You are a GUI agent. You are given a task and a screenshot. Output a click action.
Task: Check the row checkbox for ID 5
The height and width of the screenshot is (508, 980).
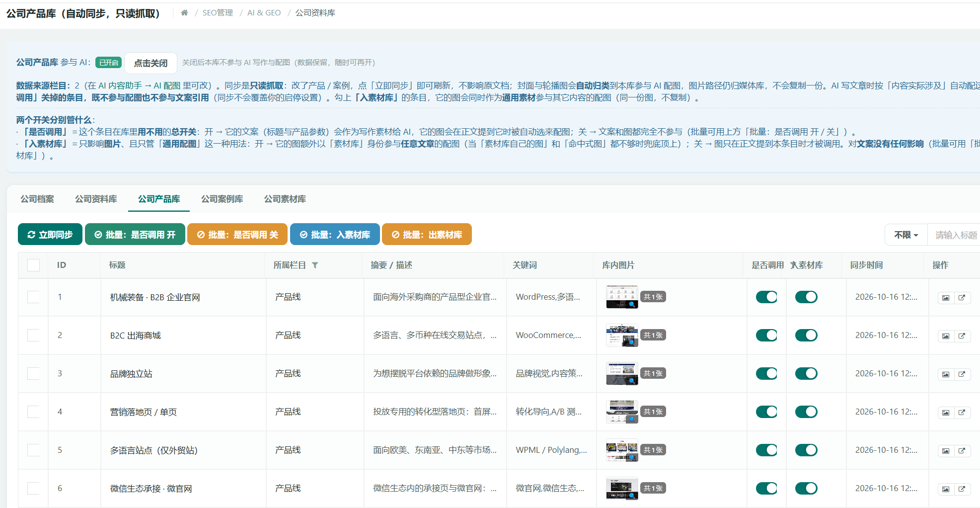(33, 450)
